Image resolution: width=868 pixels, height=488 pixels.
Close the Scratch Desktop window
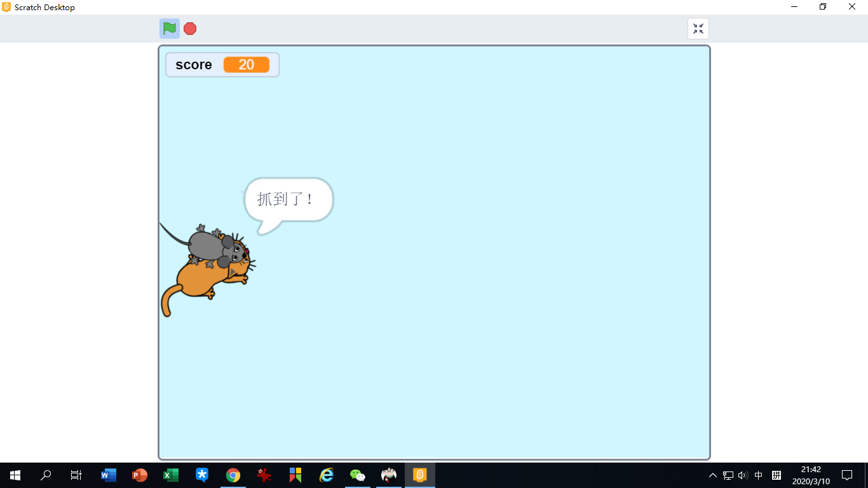click(x=853, y=7)
